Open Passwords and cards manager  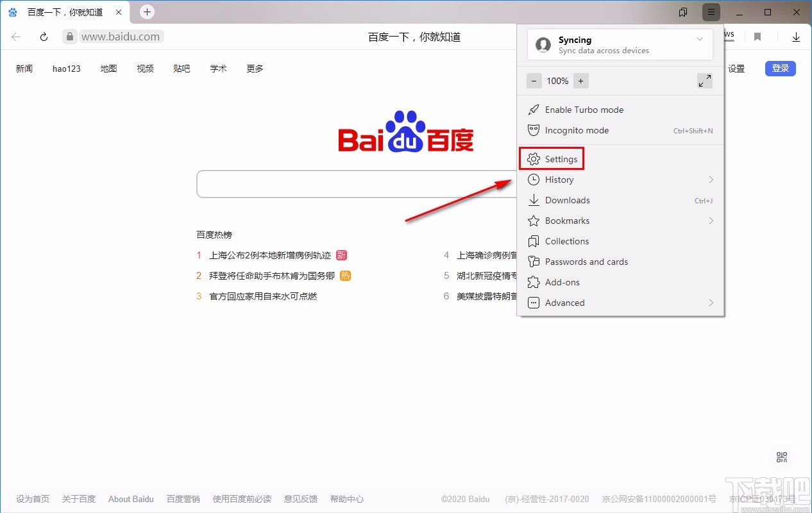tap(586, 262)
